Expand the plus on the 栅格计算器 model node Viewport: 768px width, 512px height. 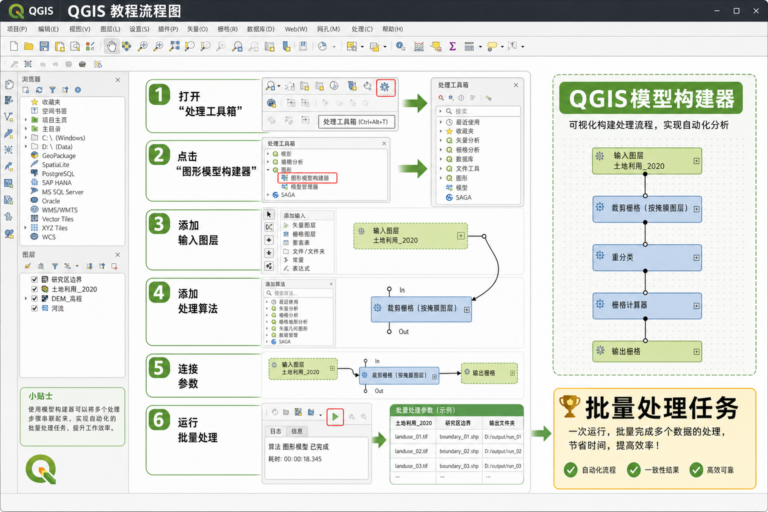tap(696, 306)
